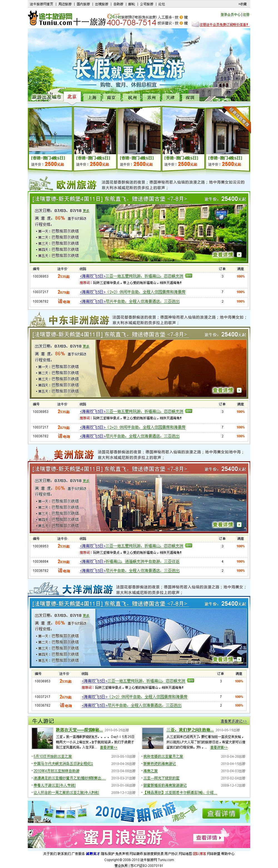Open travel note 三亚,我们梦之向往的地…

click(190, 730)
